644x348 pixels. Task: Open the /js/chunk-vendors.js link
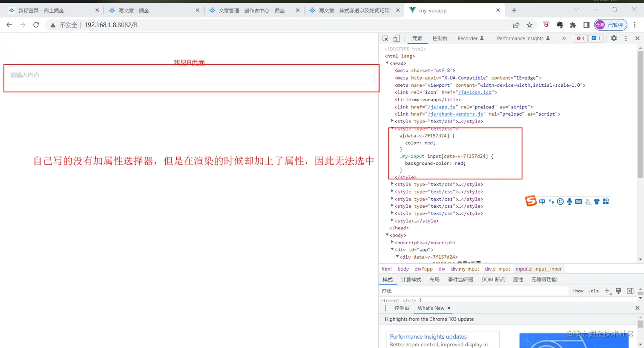[455, 114]
